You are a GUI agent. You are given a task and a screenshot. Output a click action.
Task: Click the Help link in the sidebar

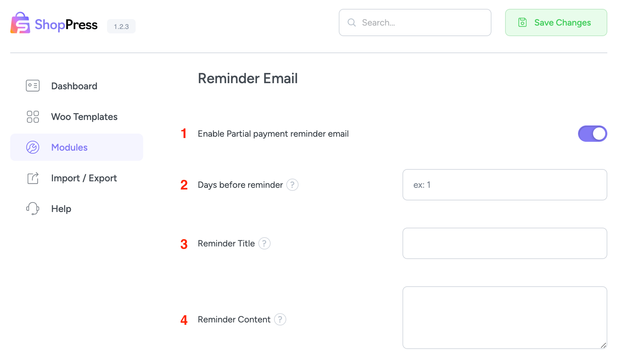[x=61, y=208]
